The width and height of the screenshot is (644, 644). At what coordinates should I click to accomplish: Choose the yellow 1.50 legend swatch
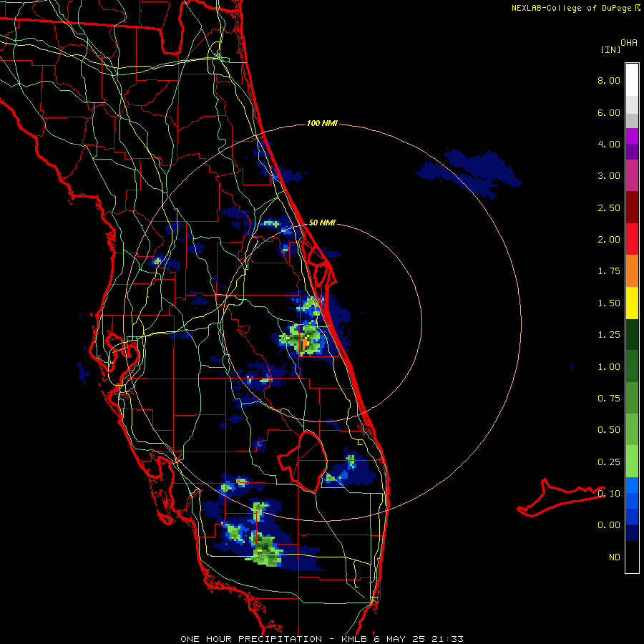[x=632, y=303]
